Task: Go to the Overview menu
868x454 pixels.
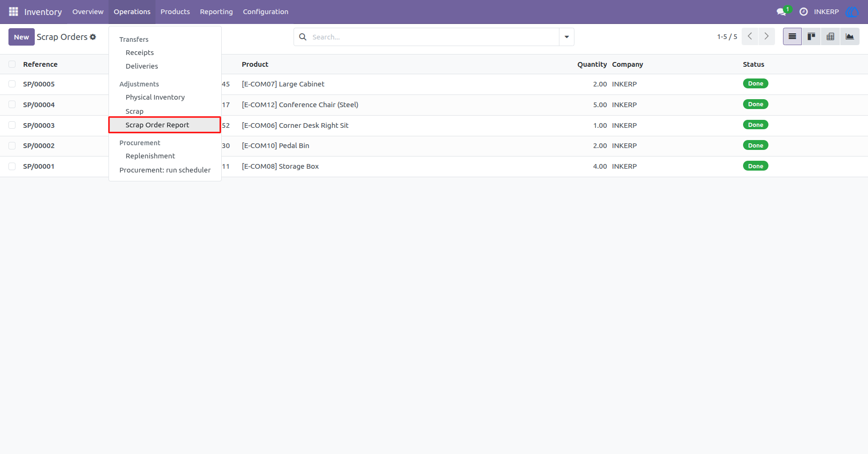Action: (88, 12)
